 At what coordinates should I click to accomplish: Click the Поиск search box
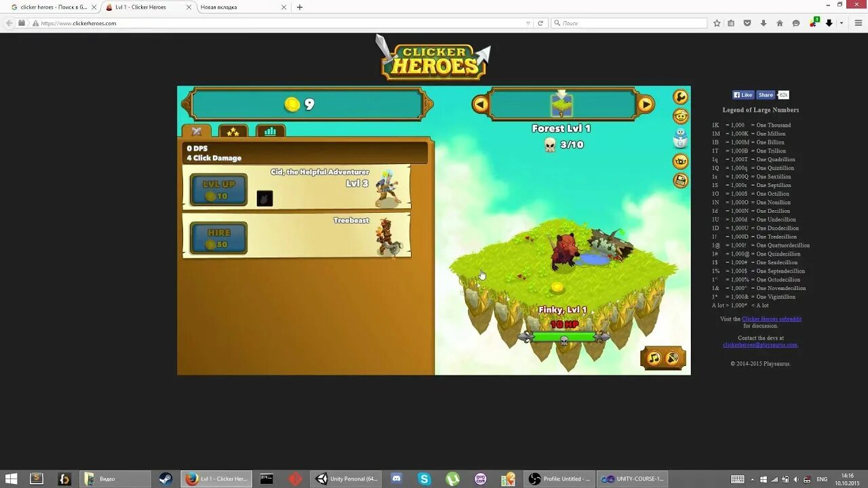pos(629,23)
